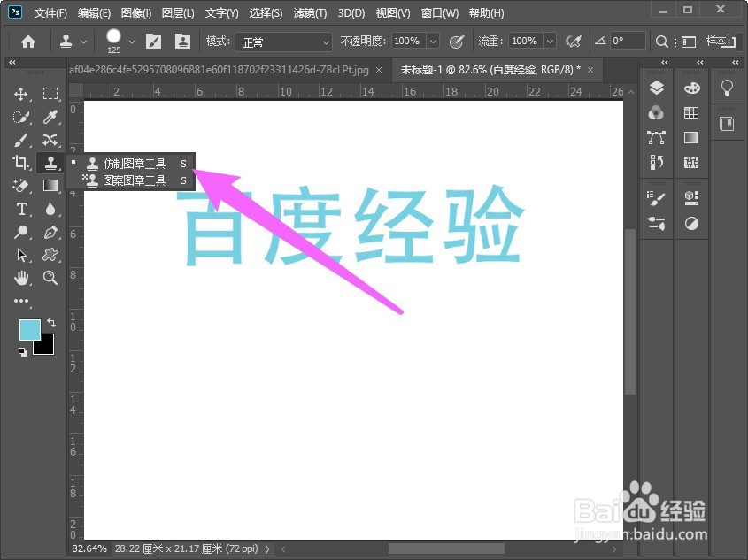Open the Layers panel icon
The height and width of the screenshot is (560, 748).
657,88
